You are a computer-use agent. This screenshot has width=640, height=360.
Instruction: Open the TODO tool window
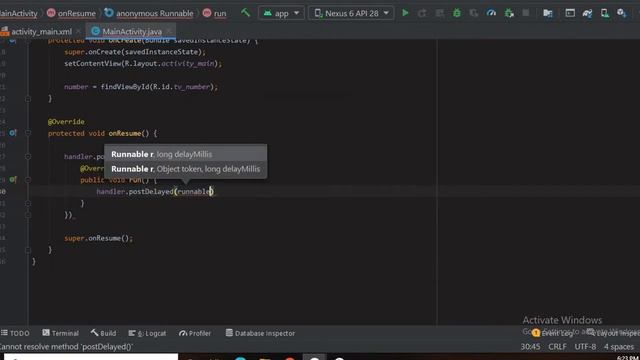coord(15,333)
